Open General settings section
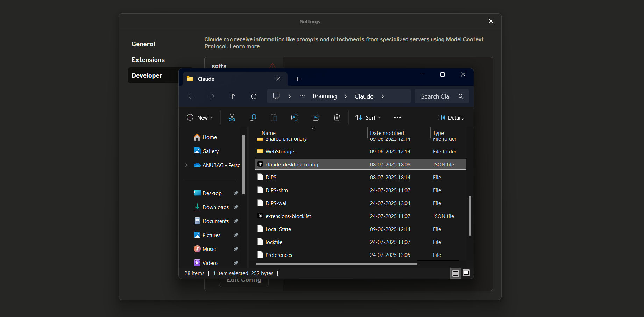This screenshot has width=644, height=317. tap(143, 44)
